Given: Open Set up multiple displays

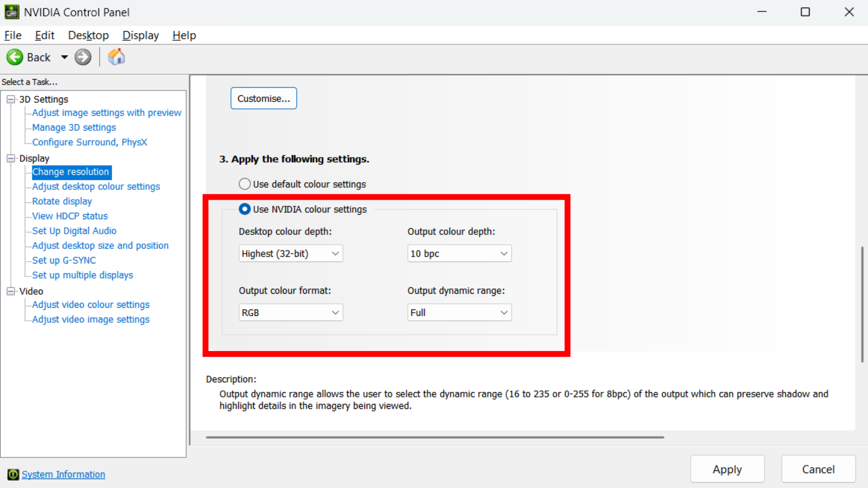Looking at the screenshot, I should tap(82, 275).
